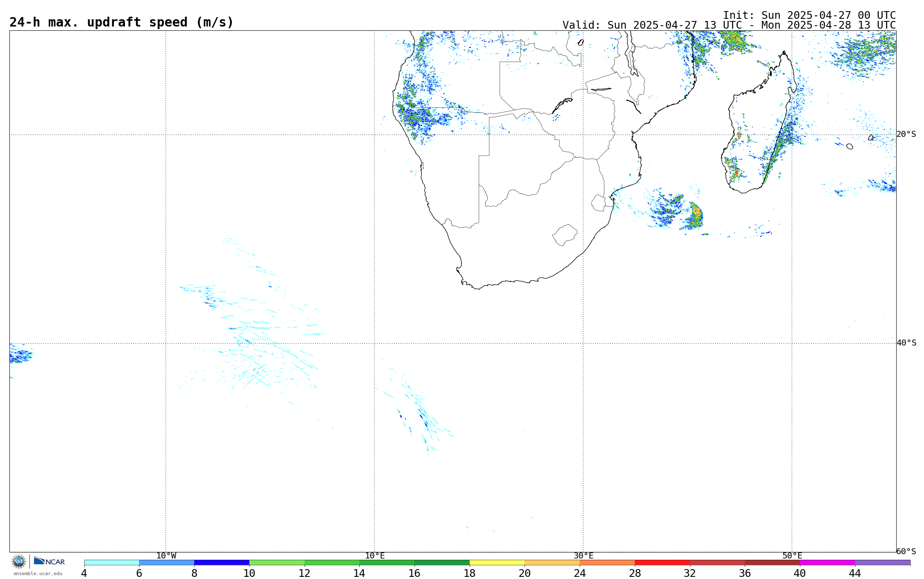Click the '30°E' longitude label

click(x=583, y=556)
